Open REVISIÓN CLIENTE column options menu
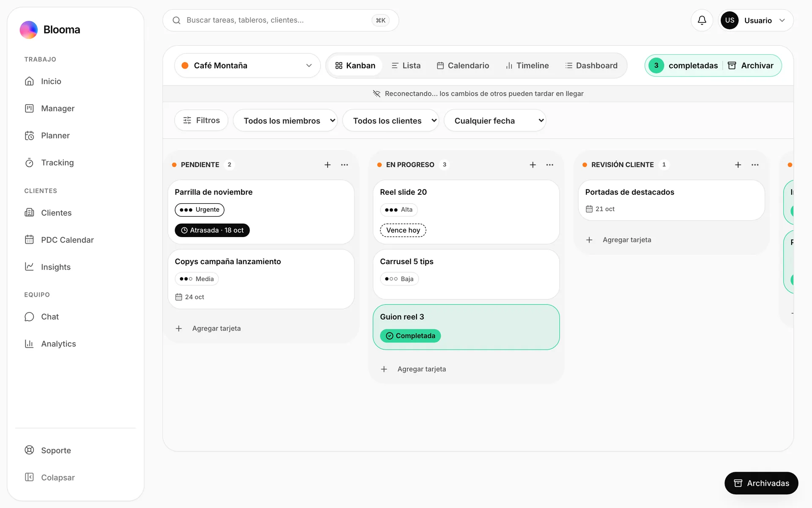This screenshot has width=812, height=508. 755,165
